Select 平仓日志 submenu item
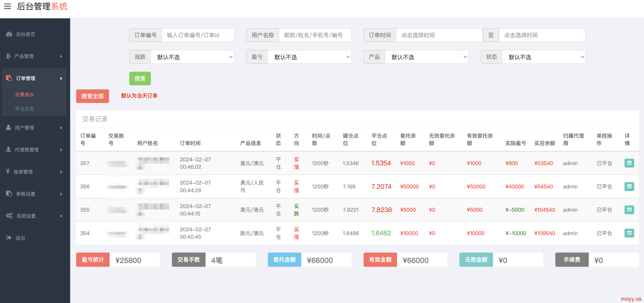This screenshot has height=303, width=644. 25,109
